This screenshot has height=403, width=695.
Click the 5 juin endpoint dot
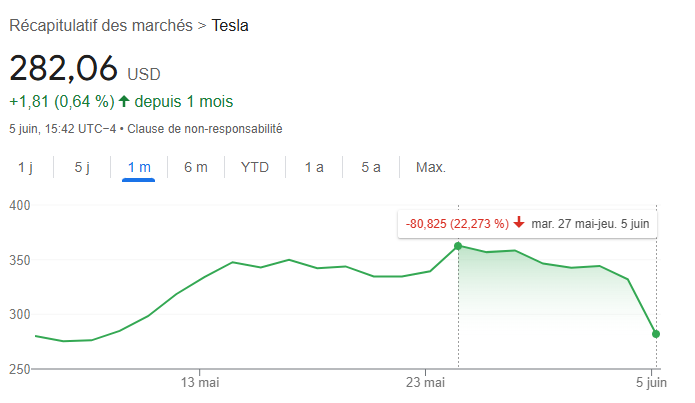(x=656, y=334)
